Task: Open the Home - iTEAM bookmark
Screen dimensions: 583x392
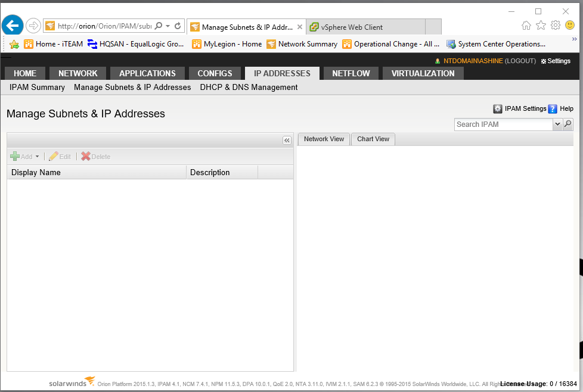Action: [x=53, y=44]
